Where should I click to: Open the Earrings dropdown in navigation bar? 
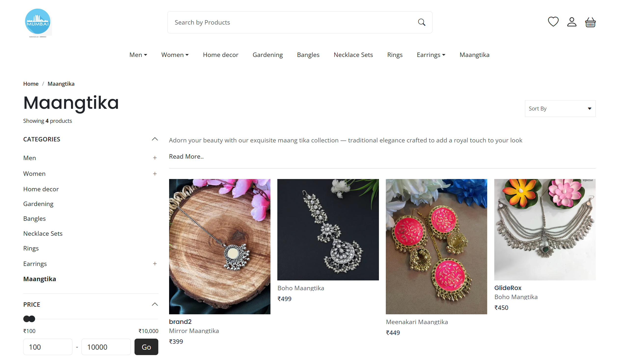[431, 55]
